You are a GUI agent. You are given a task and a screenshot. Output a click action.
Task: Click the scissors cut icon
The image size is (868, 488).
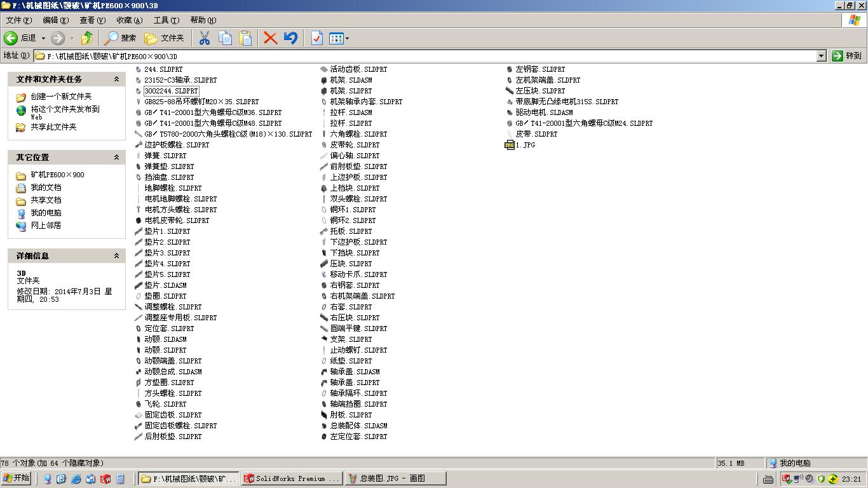[204, 38]
